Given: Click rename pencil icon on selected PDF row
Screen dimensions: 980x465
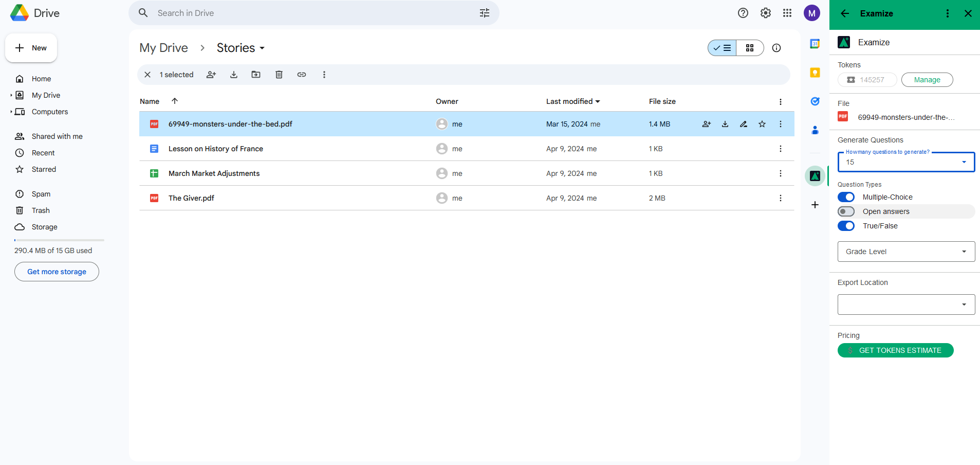Looking at the screenshot, I should coord(744,124).
